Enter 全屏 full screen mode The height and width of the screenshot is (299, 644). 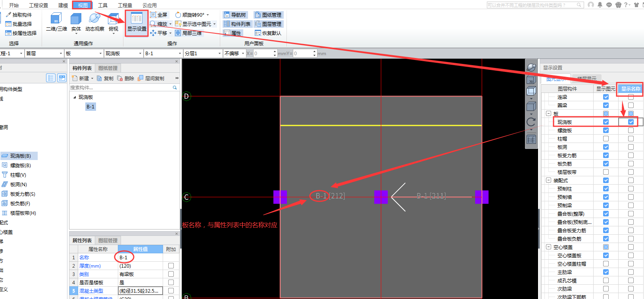point(159,15)
